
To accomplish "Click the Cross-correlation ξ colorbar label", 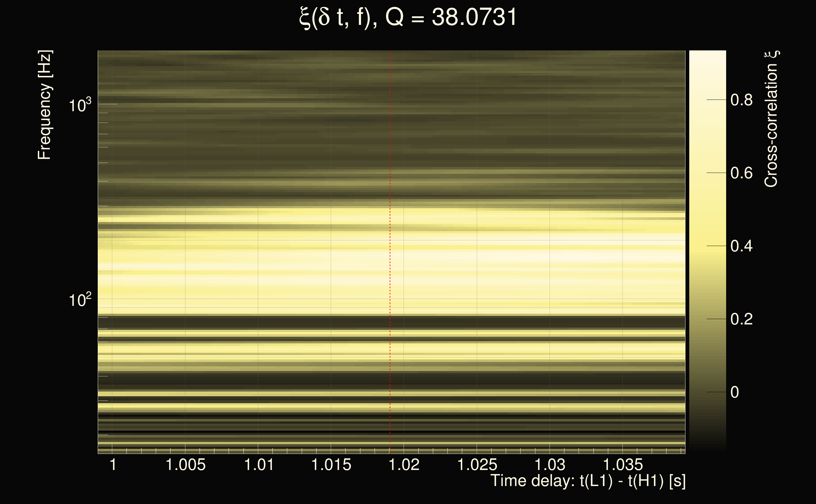I will tap(771, 119).
